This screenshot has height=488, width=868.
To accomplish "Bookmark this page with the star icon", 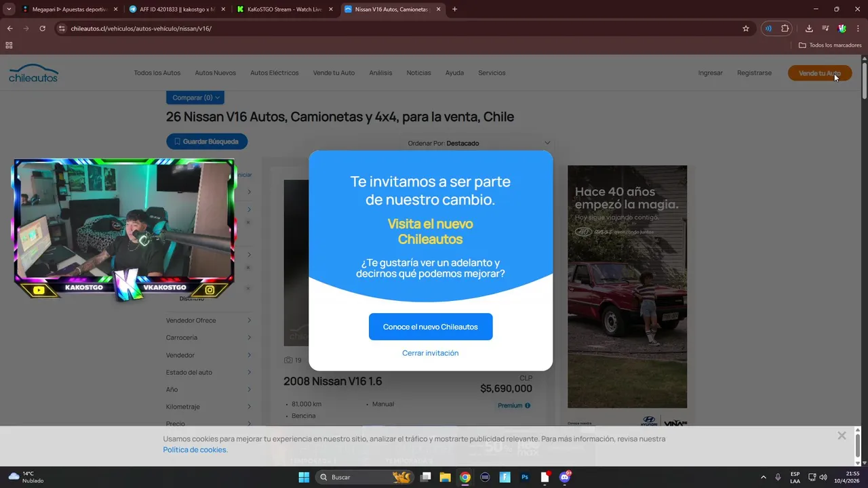I will 746,28.
